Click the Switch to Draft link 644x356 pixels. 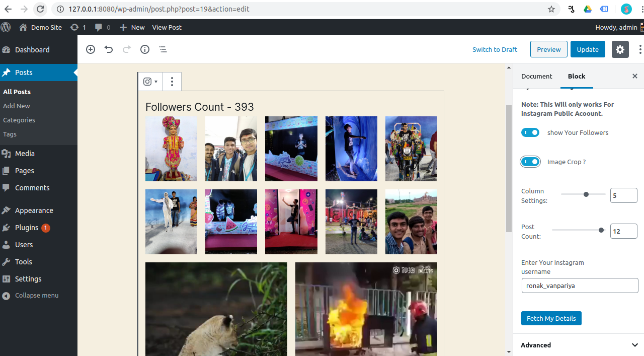click(495, 49)
